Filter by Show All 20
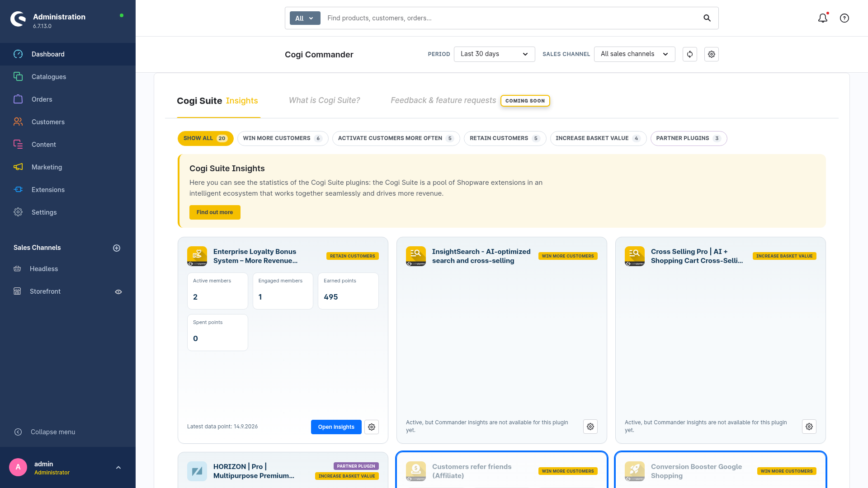 206,138
